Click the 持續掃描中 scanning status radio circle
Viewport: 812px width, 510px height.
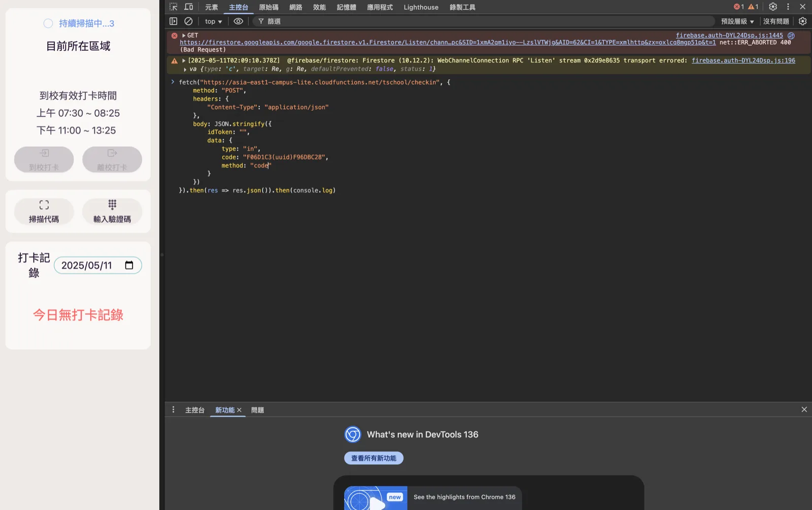tap(48, 23)
